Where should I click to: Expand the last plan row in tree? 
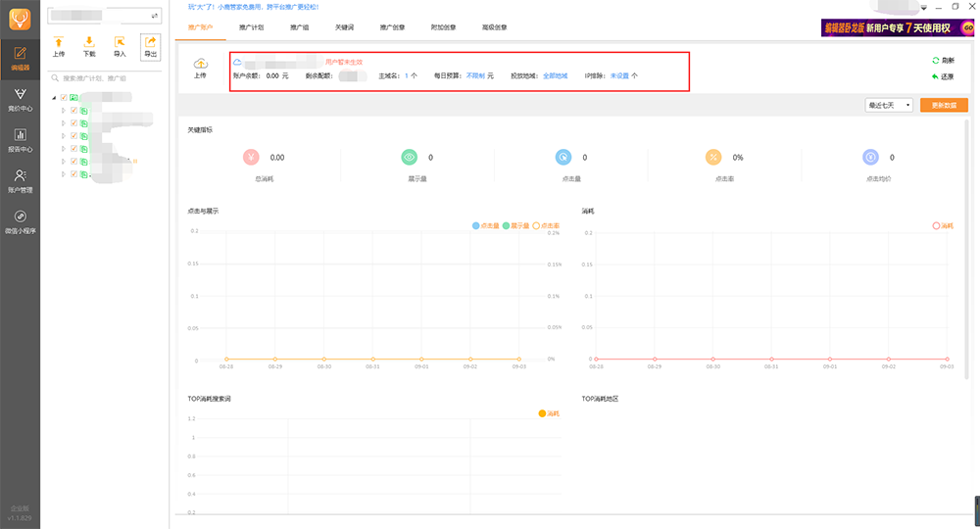[x=63, y=174]
